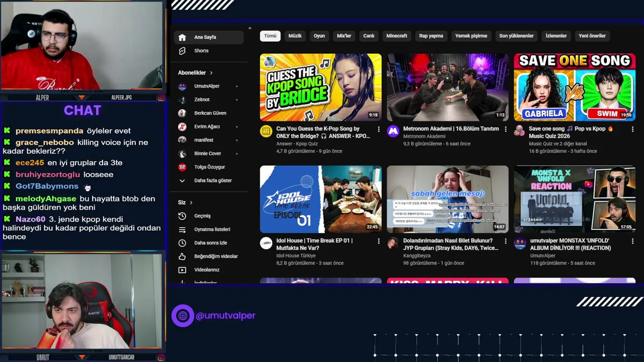
Task: Open 'Metronom Akademi | 16.Bölüm Tanıtım' title
Action: click(x=451, y=129)
